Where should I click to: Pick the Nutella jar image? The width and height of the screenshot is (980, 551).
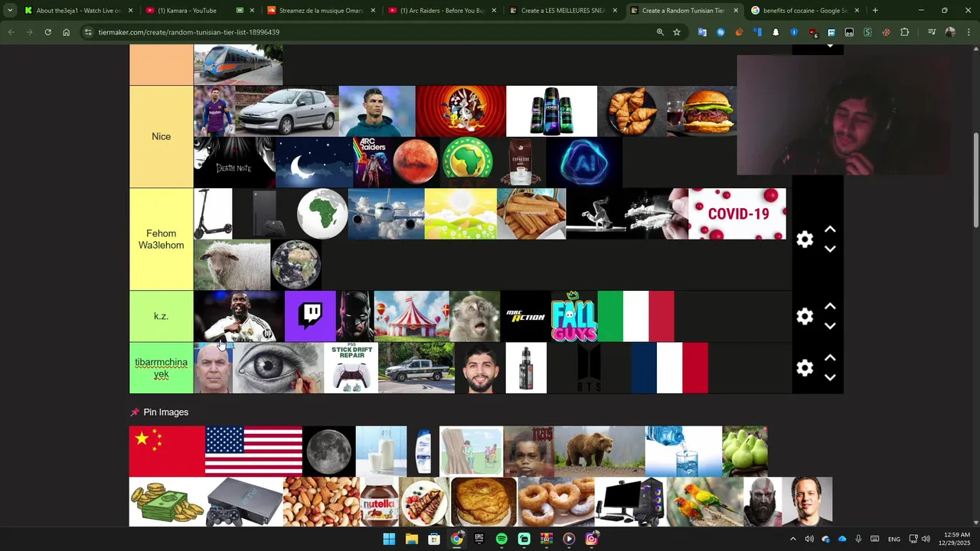click(x=379, y=502)
